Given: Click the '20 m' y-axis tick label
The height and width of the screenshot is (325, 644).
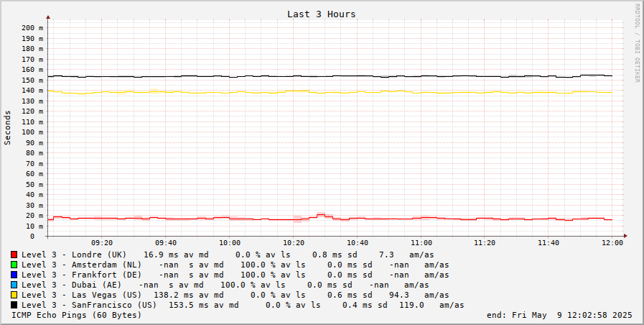Looking at the screenshot, I should (x=34, y=216).
